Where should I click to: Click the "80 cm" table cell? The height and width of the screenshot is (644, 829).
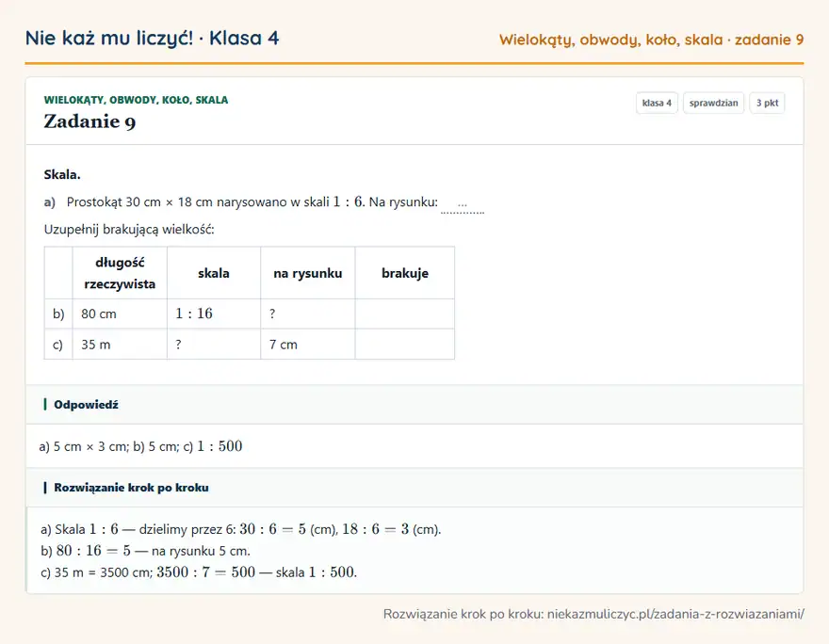click(x=120, y=314)
